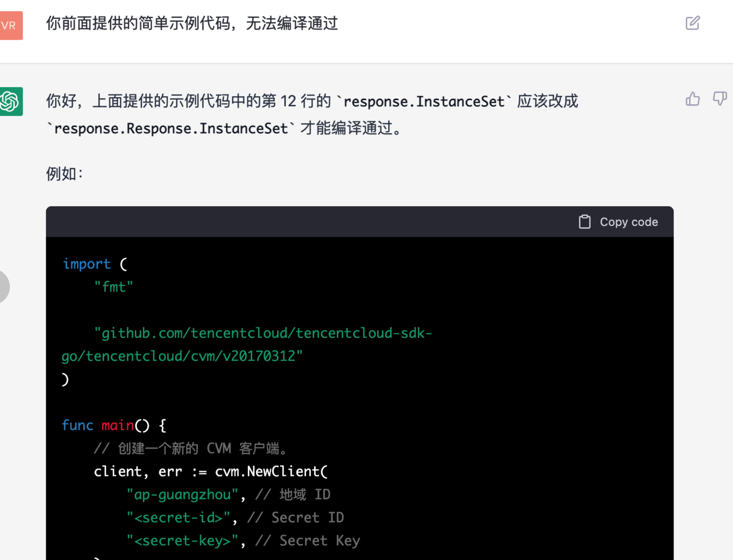Click the inline code response.Response.InstanceSet
The height and width of the screenshot is (560, 733).
point(170,129)
